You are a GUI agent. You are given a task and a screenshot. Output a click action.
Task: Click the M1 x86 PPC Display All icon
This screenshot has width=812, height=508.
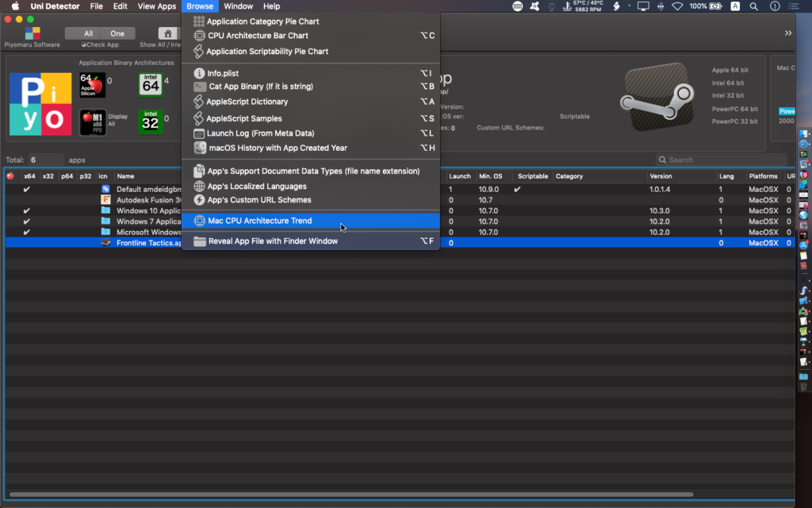(93, 122)
